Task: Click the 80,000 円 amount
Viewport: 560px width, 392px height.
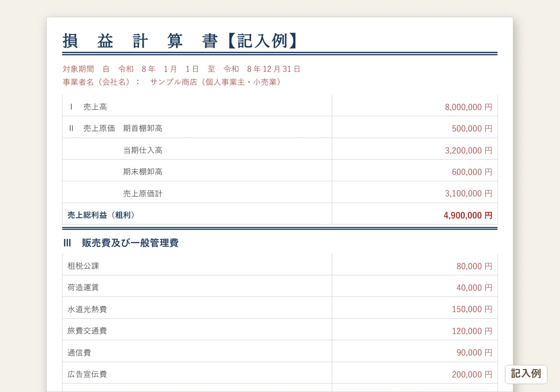Action: click(474, 266)
